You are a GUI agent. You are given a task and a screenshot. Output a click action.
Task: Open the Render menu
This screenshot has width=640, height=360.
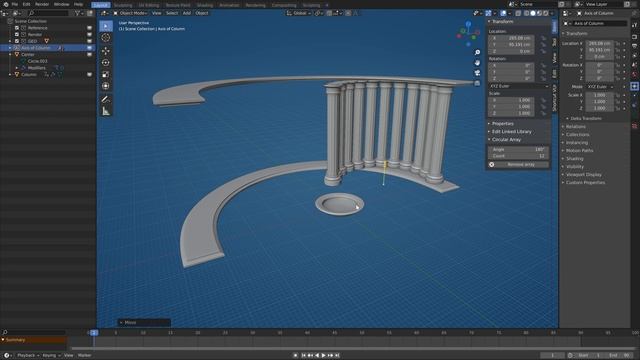(x=42, y=4)
